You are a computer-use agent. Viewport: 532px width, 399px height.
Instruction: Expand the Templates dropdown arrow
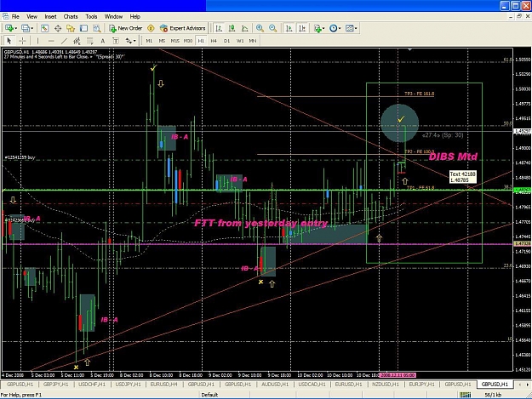pos(356,28)
